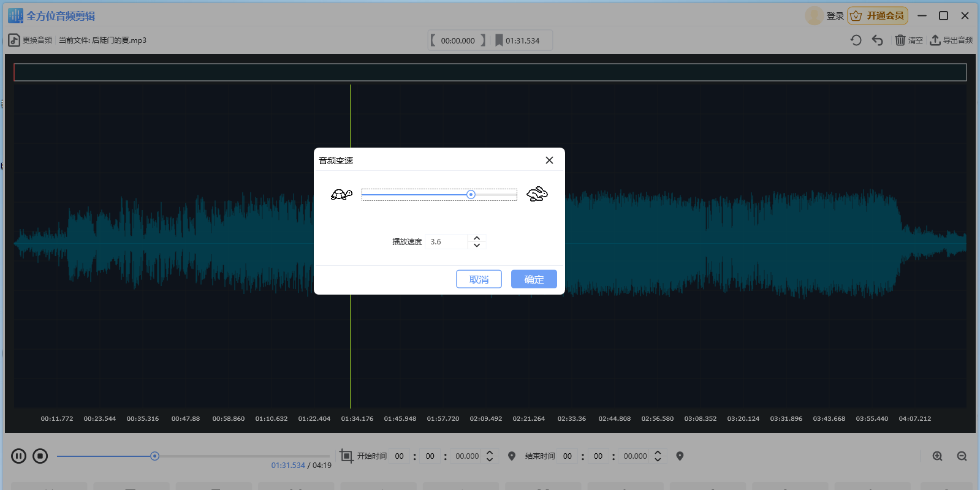
Task: Pause audio playback
Action: tap(19, 456)
